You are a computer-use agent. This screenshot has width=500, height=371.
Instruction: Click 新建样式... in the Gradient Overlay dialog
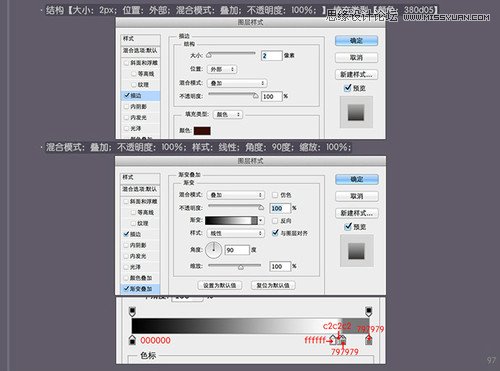pyautogui.click(x=357, y=213)
